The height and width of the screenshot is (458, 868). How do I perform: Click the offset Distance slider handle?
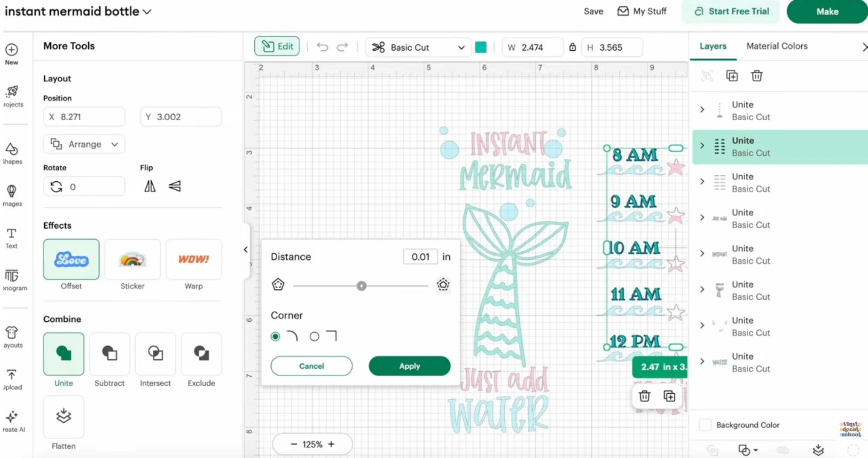361,286
